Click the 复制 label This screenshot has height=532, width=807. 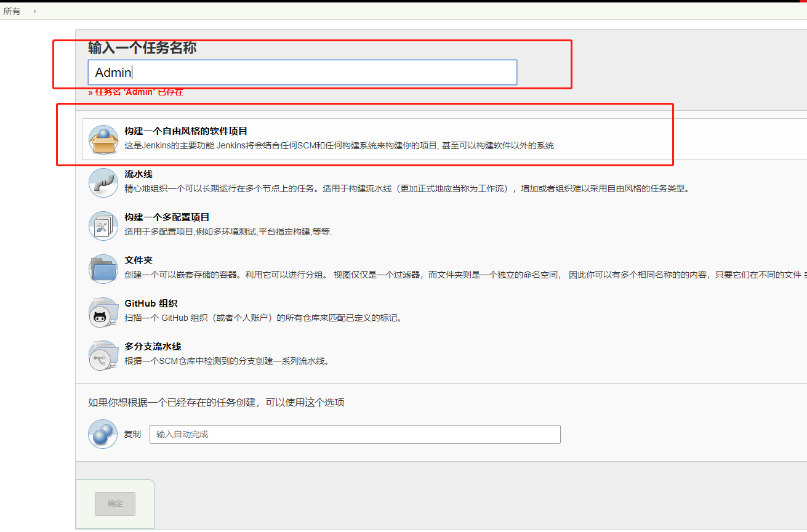point(132,434)
